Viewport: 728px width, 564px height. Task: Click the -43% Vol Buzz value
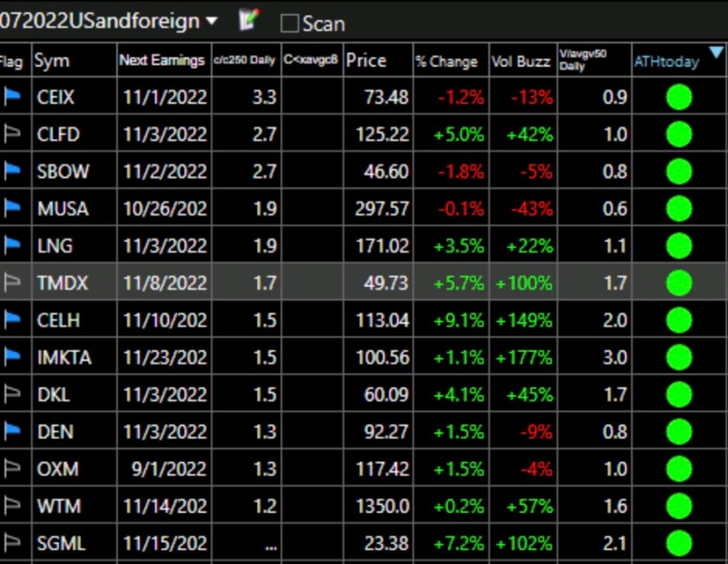coord(531,209)
